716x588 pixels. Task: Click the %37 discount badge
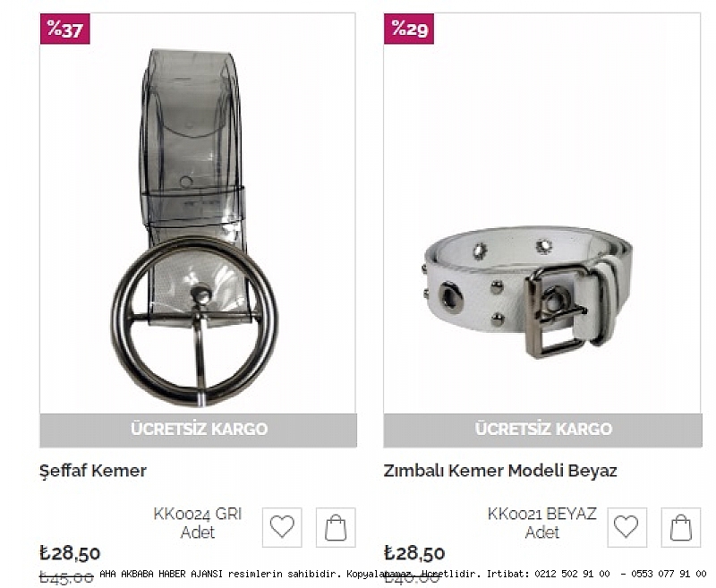pos(64,29)
